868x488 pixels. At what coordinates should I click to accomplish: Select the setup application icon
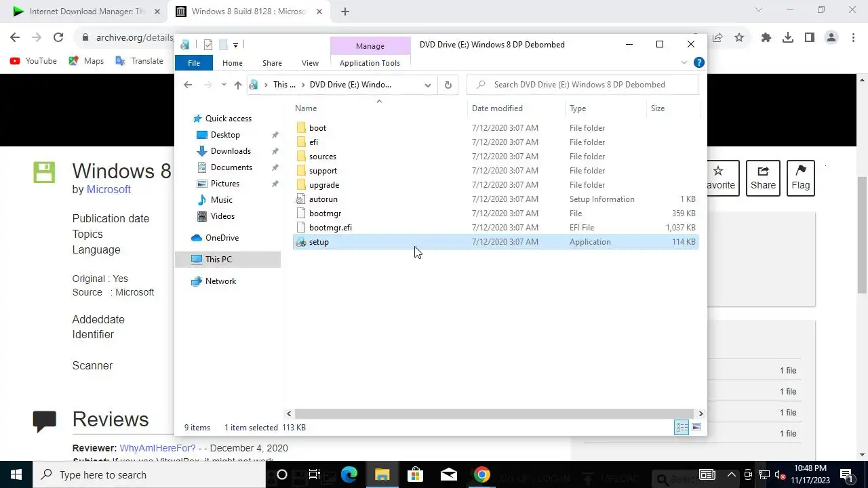click(x=301, y=242)
